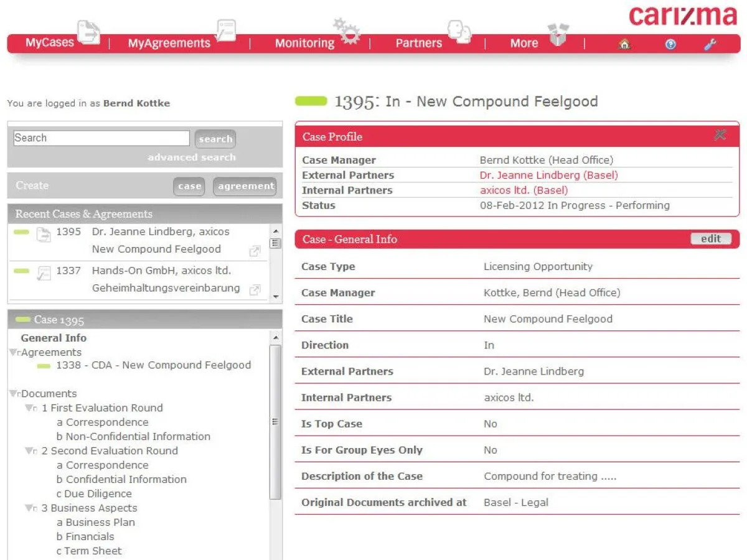The image size is (747, 560).
Task: Click the document icon beside case 1395
Action: 43,235
